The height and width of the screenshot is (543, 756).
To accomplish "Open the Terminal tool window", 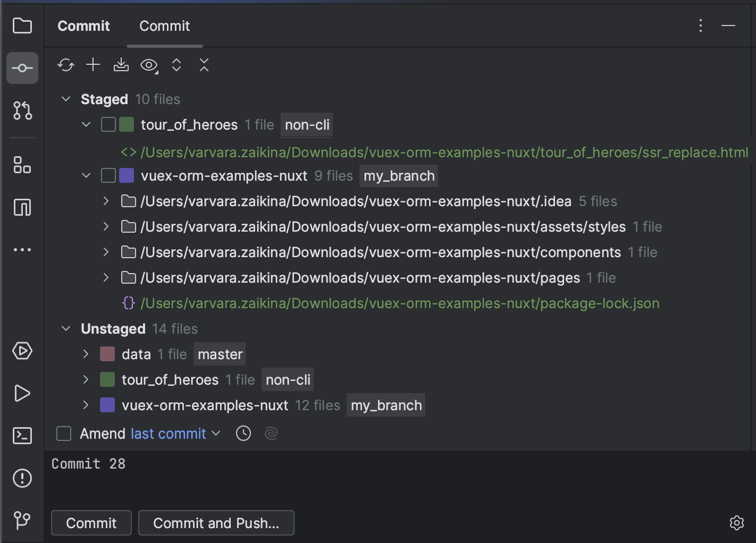I will coord(22,436).
